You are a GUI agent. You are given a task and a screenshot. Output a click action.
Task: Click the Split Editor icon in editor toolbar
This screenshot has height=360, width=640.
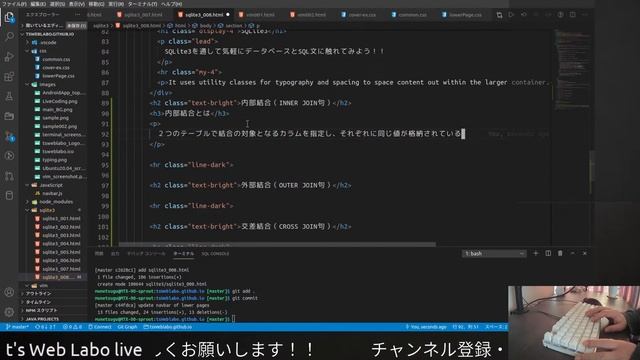tap(573, 15)
